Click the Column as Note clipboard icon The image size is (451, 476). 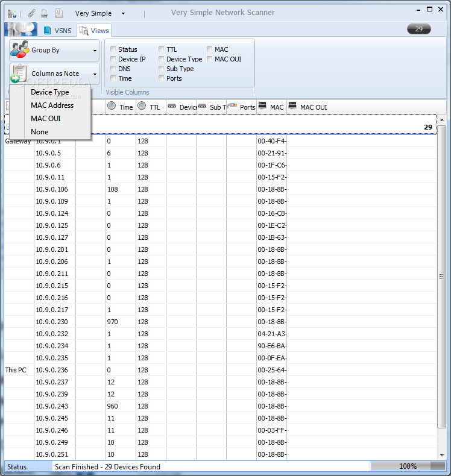(x=19, y=73)
